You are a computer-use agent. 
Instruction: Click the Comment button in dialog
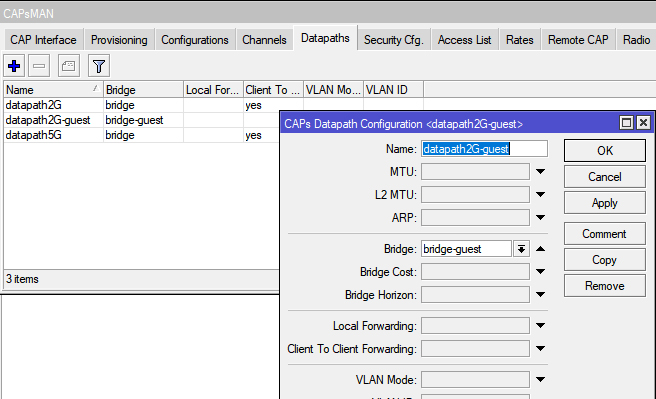(x=605, y=234)
